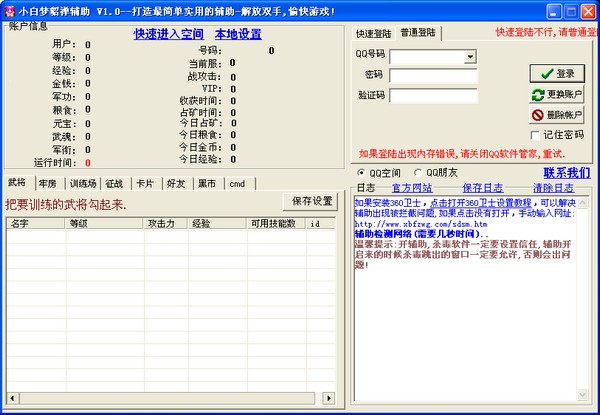Click the 名字 column header
Screen dimensions: 600x415
tap(36, 223)
